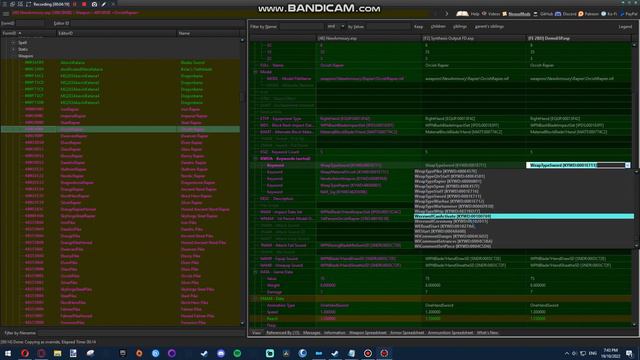Collapse the Weapon tree node
The width and height of the screenshot is (640, 360).
click(13, 56)
